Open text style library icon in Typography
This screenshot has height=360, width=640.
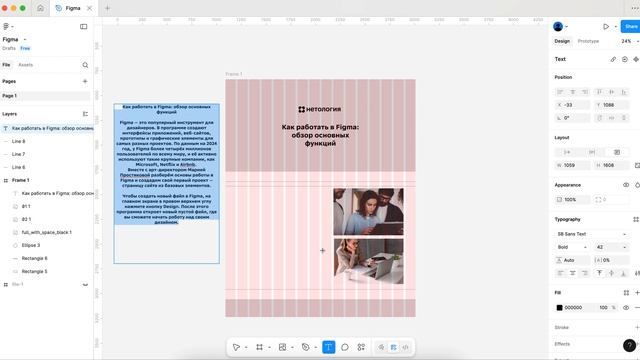(x=636, y=219)
